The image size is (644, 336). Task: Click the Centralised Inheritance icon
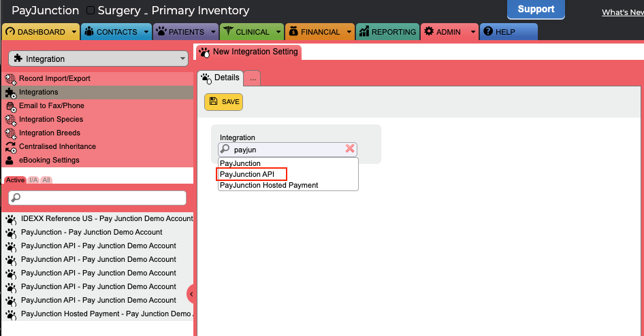pyautogui.click(x=11, y=147)
